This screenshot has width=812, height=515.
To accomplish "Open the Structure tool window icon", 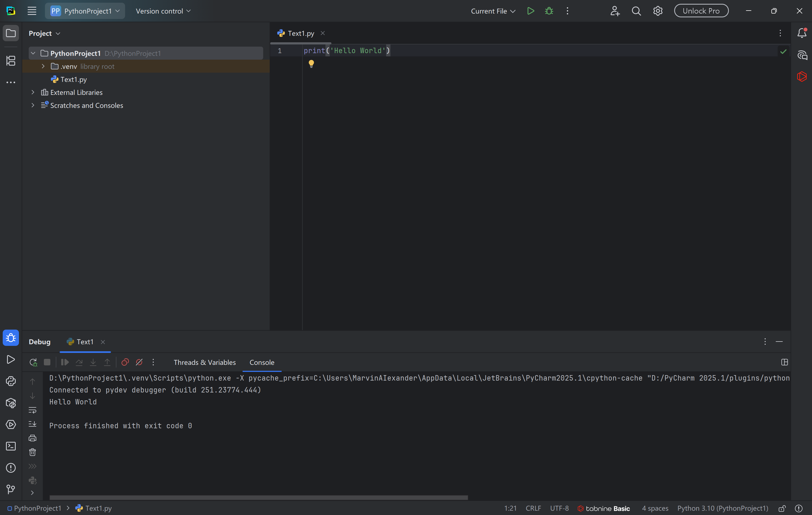I will coord(11,61).
